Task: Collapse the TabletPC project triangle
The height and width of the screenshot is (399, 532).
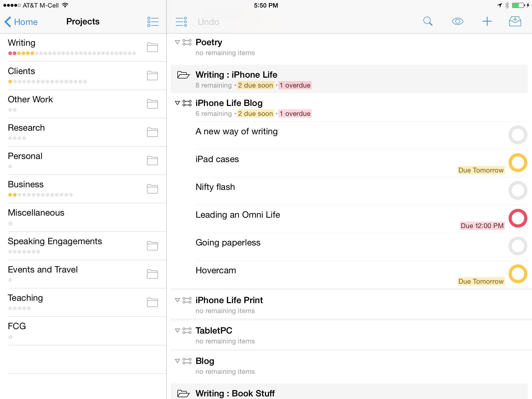Action: pyautogui.click(x=177, y=331)
